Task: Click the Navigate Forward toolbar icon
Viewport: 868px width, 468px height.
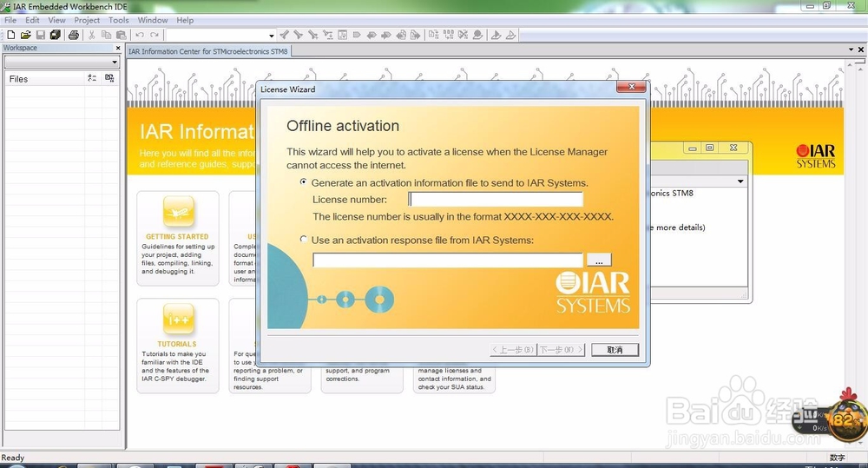Action: 416,35
